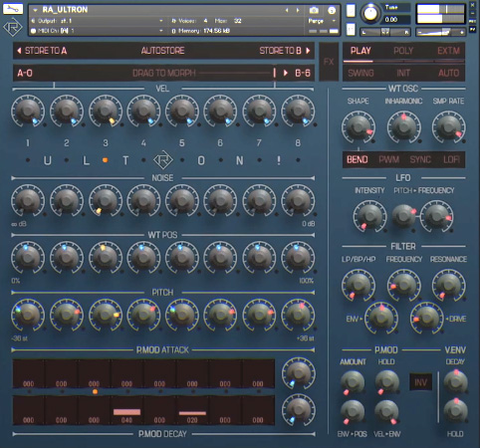Click the P.MOD ATTACK master knob

(298, 372)
